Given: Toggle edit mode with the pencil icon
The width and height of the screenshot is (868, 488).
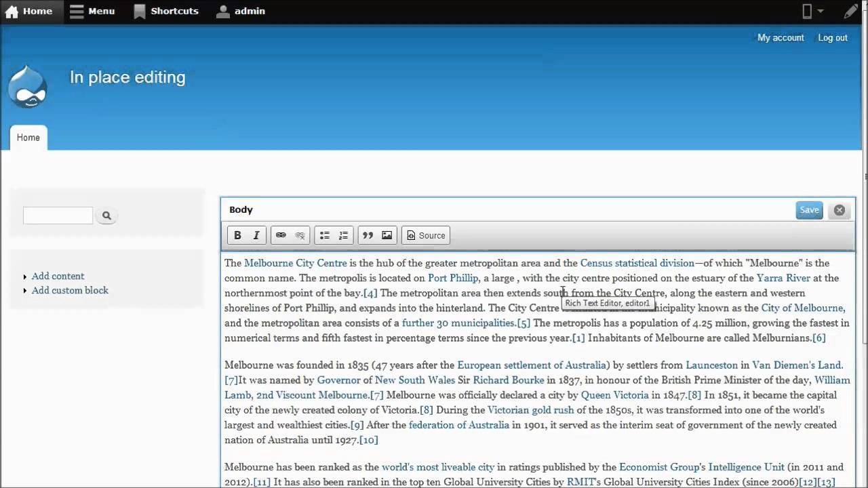Looking at the screenshot, I should [x=850, y=12].
